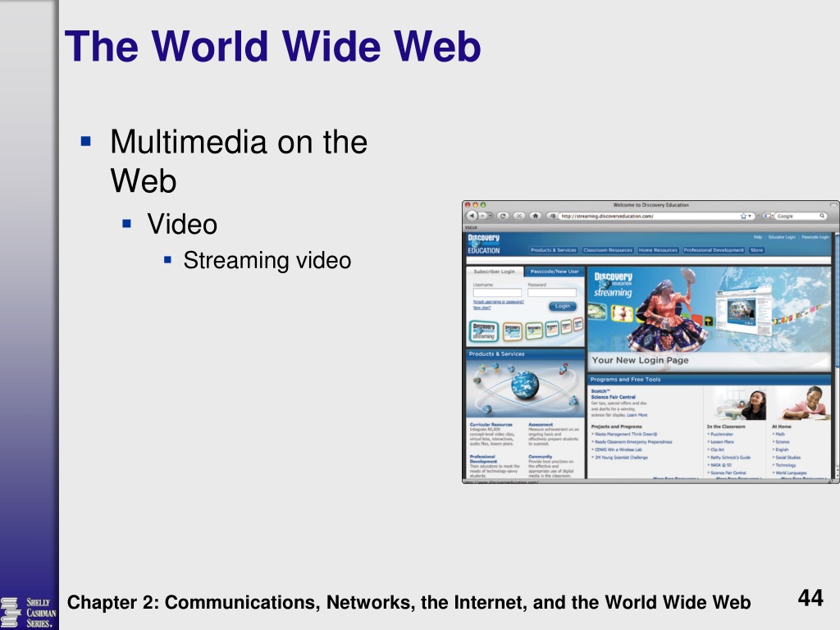The image size is (840, 630).
Task: Open CDWG Win a Wireless Lab link
Action: [x=619, y=450]
